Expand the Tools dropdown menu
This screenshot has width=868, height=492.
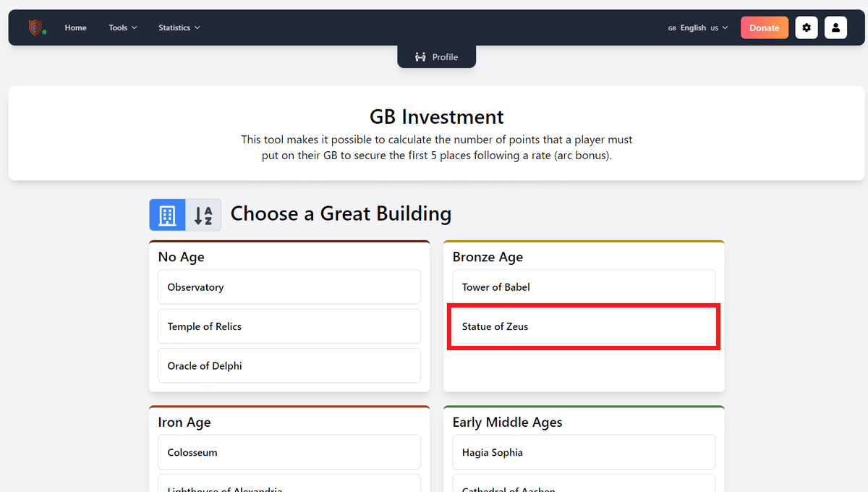(122, 27)
